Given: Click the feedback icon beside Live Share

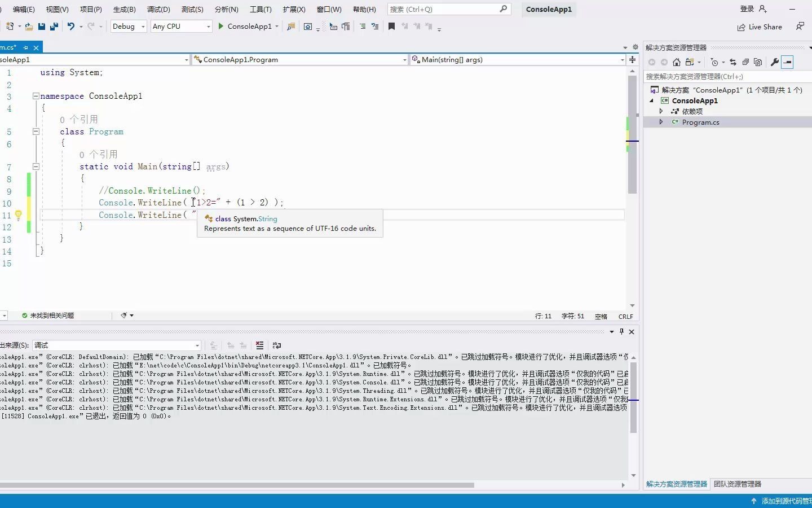Looking at the screenshot, I should [800, 27].
